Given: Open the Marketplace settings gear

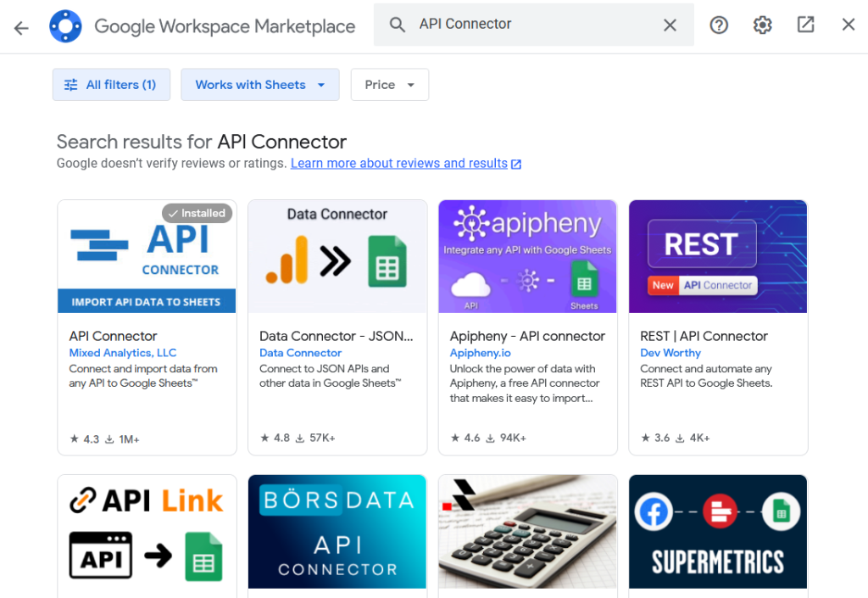Looking at the screenshot, I should click(762, 25).
